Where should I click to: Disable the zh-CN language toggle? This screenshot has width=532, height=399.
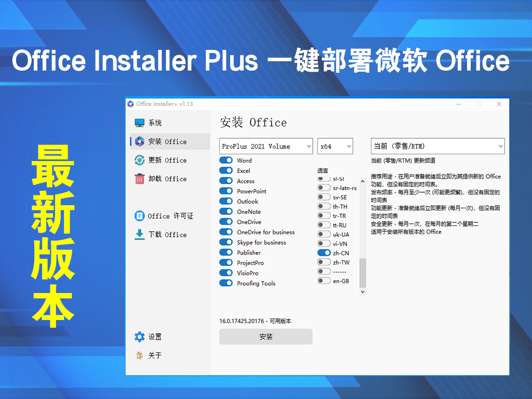[324, 253]
